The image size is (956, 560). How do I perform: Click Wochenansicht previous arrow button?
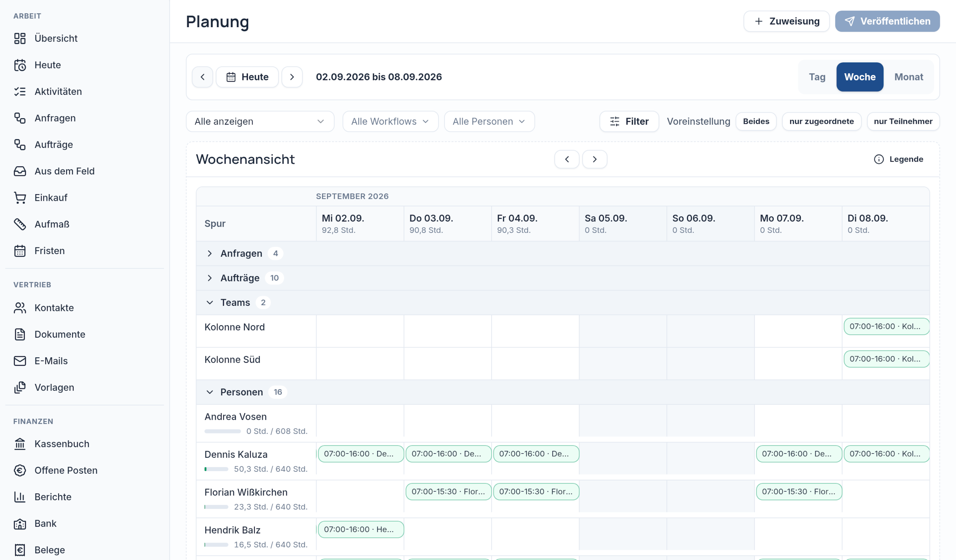[x=567, y=159]
